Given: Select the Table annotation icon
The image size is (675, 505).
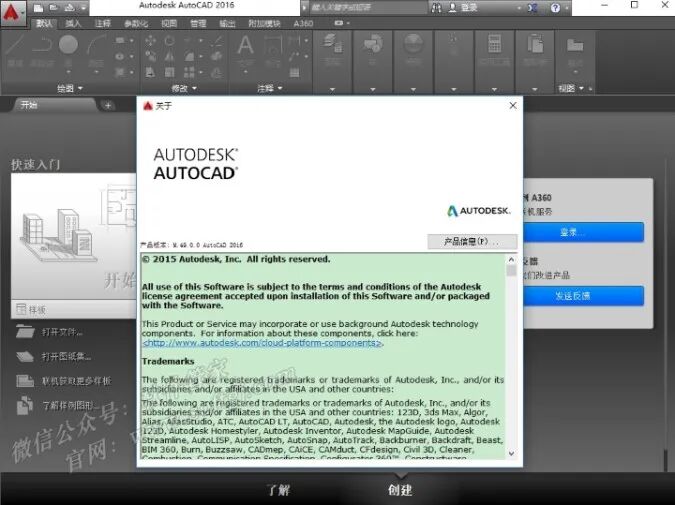Looking at the screenshot, I should (294, 72).
